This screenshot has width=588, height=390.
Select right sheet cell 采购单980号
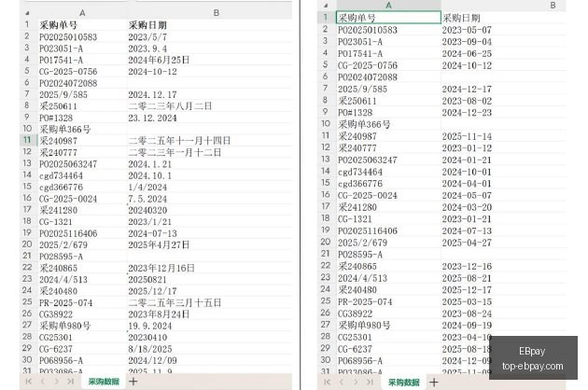388,325
